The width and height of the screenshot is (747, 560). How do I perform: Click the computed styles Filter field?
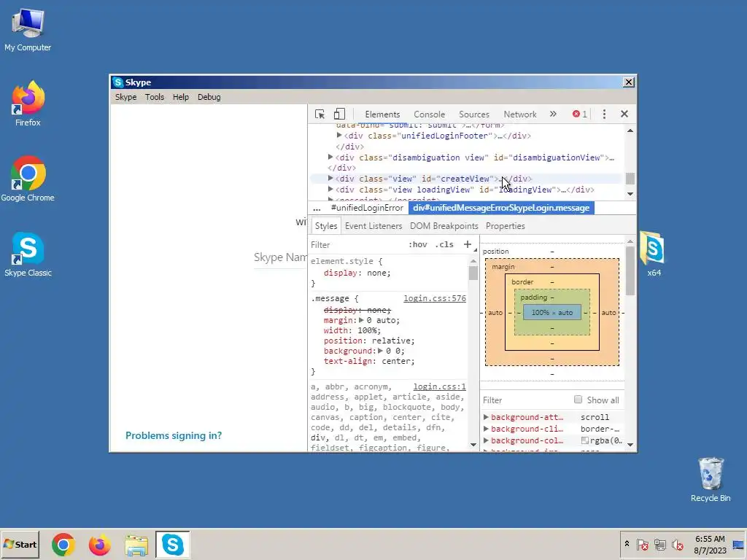525,400
